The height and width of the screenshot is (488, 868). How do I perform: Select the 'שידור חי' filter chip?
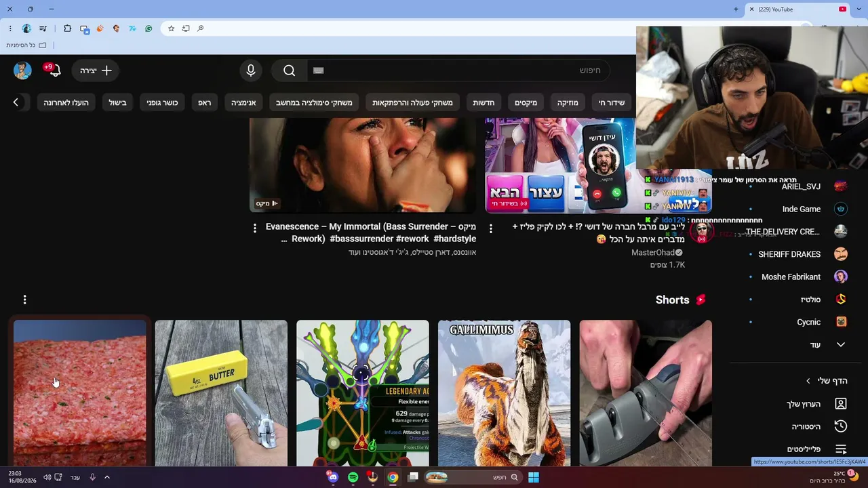click(x=612, y=103)
